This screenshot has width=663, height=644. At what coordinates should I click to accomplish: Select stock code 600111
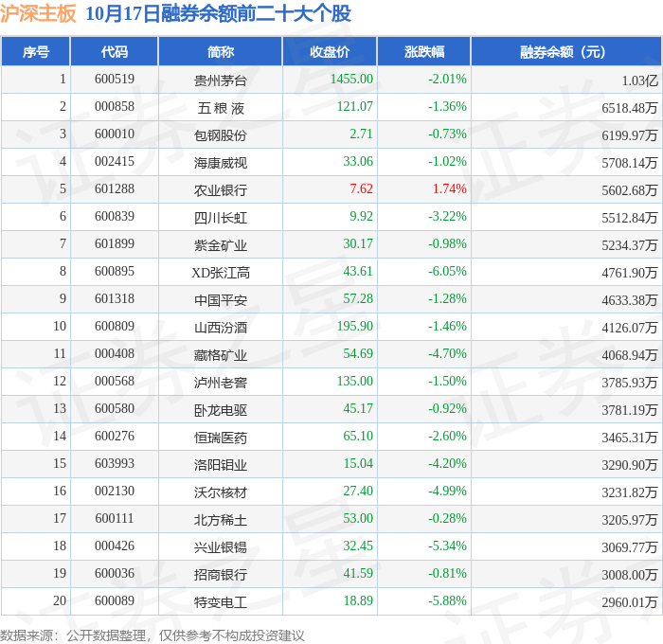click(x=115, y=519)
